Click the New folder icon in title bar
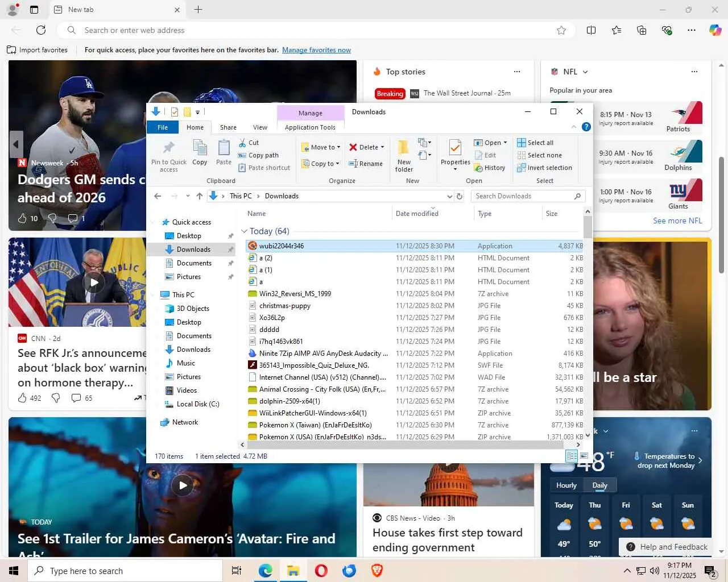728x582 pixels. coord(187,112)
